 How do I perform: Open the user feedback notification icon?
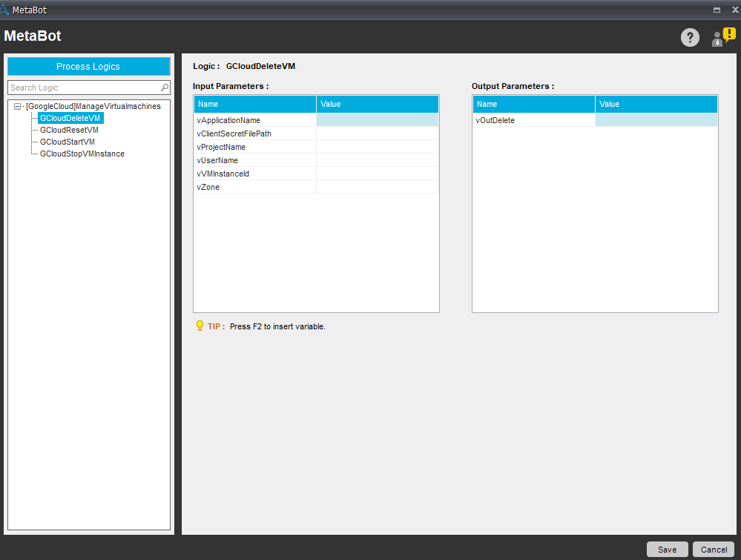(723, 37)
